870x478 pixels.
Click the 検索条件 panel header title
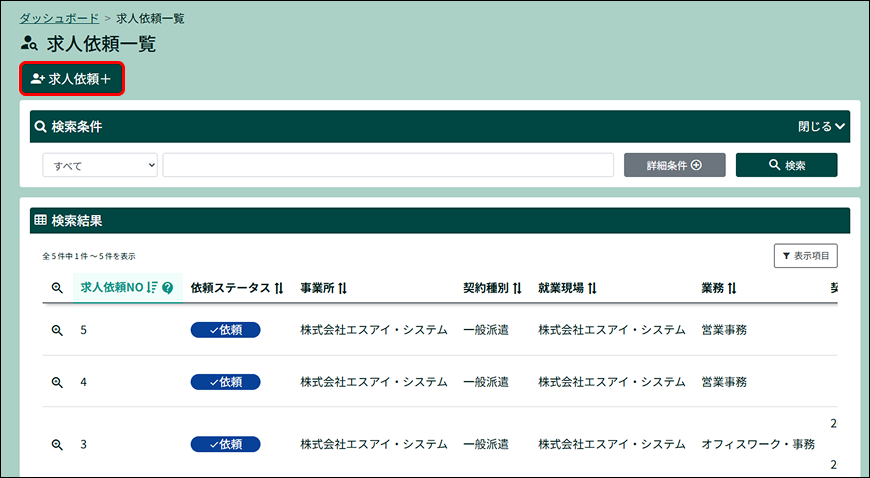pos(77,127)
